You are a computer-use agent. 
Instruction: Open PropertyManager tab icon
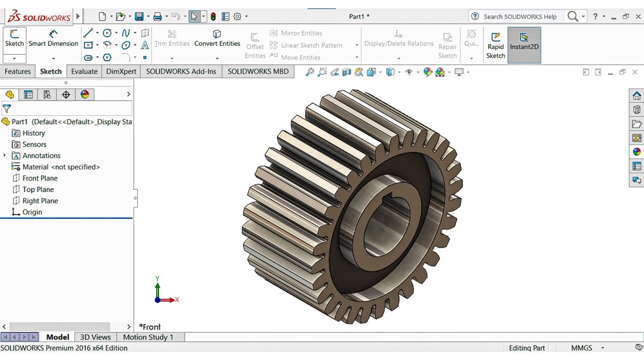pos(28,95)
